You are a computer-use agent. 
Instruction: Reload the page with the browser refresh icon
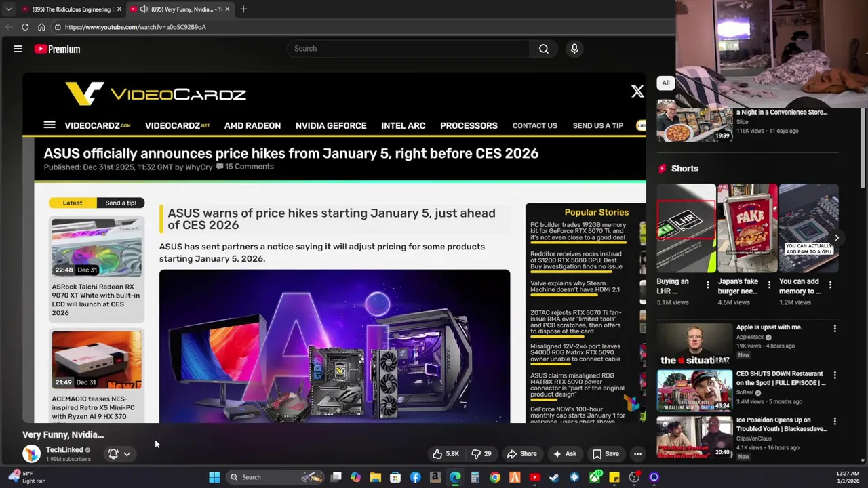pos(25,27)
